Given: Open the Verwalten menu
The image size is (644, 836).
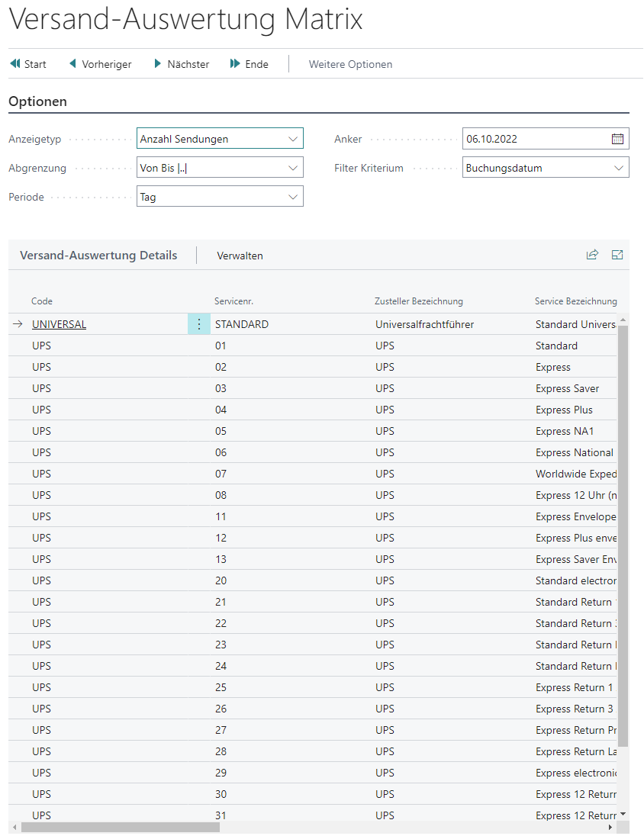Looking at the screenshot, I should click(x=240, y=256).
